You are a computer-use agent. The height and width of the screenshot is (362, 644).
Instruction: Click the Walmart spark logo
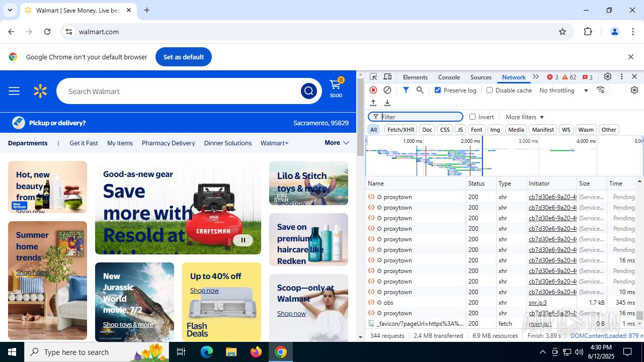pos(40,91)
